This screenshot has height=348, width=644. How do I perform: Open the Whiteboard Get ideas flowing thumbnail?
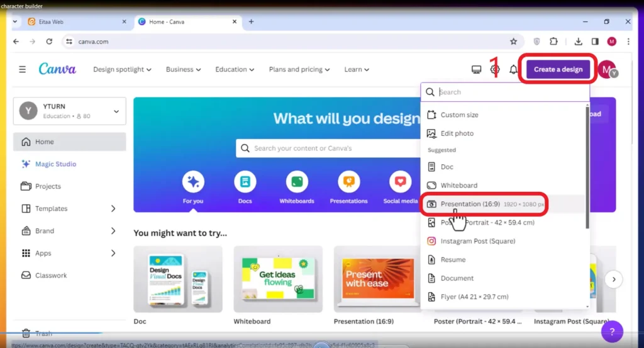278,279
